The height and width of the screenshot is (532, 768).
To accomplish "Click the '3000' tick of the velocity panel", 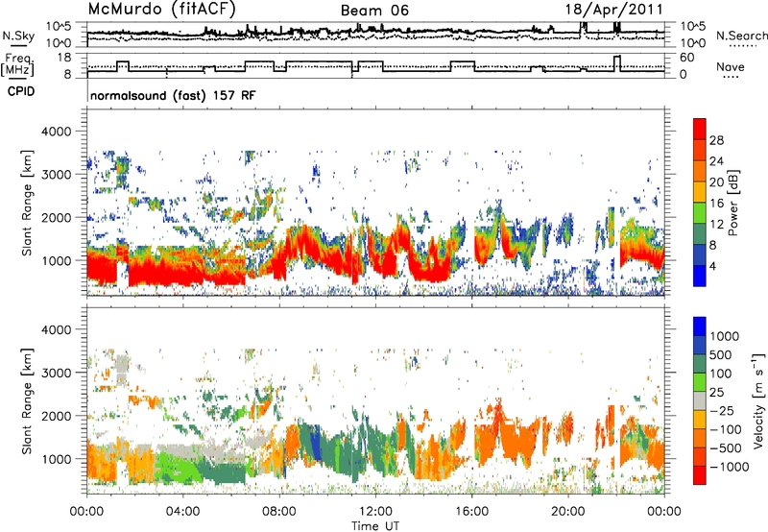I will (x=56, y=373).
